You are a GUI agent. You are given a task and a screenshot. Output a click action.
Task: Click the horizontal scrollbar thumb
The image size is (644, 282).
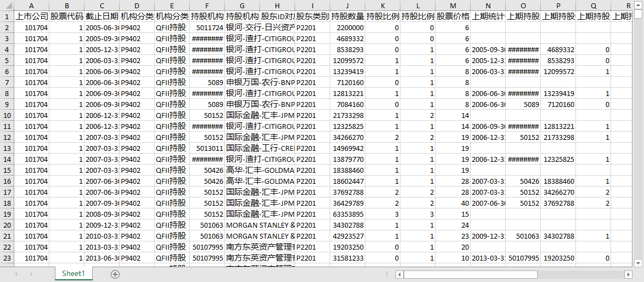tap(471, 274)
